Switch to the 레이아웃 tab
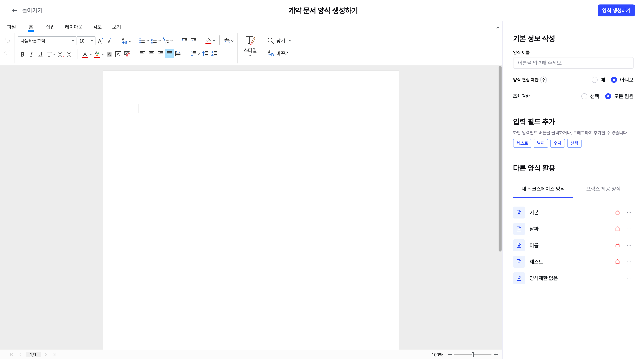644x359 pixels. [74, 27]
